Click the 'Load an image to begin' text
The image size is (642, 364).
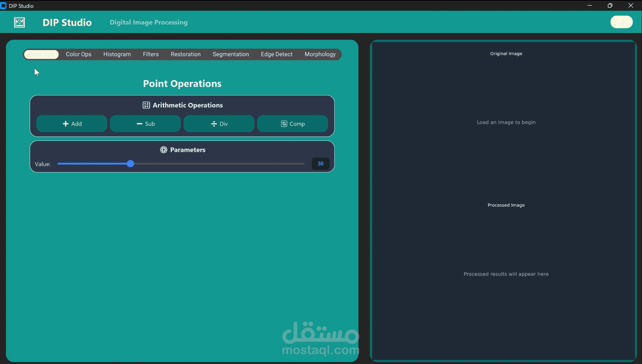click(x=506, y=122)
